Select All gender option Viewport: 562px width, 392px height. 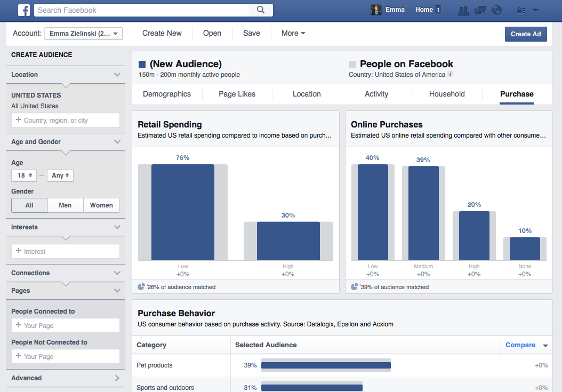click(29, 205)
